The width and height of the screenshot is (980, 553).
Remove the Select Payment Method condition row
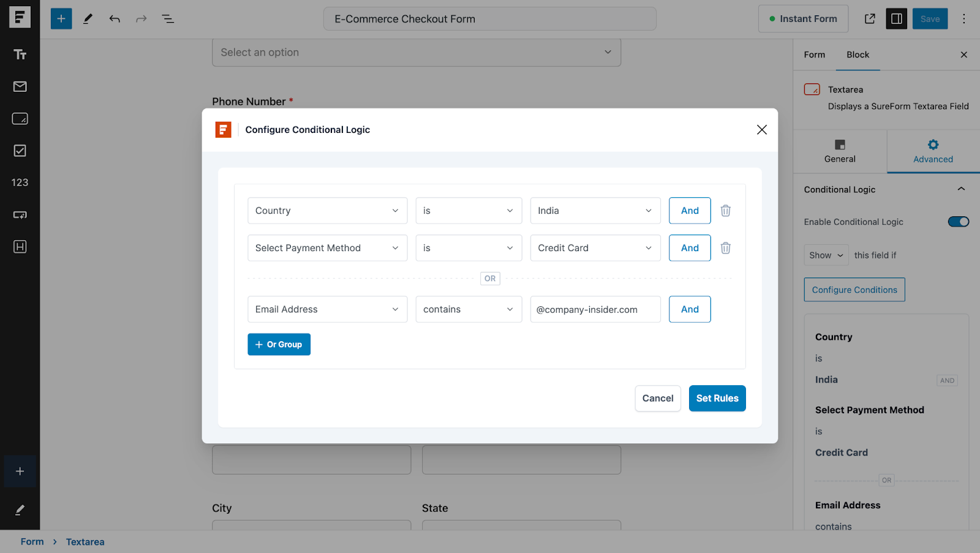coord(725,248)
